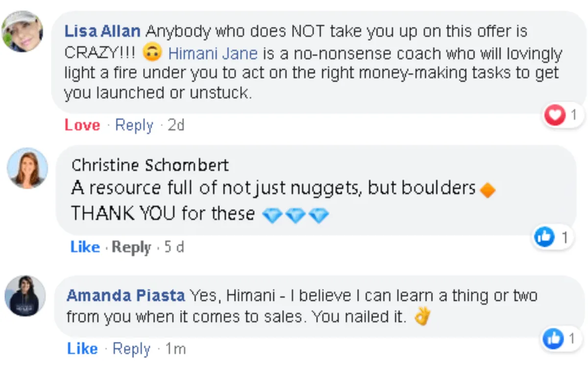Reply to Christine Schombert's comment
This screenshot has height=368, width=588.
131,247
